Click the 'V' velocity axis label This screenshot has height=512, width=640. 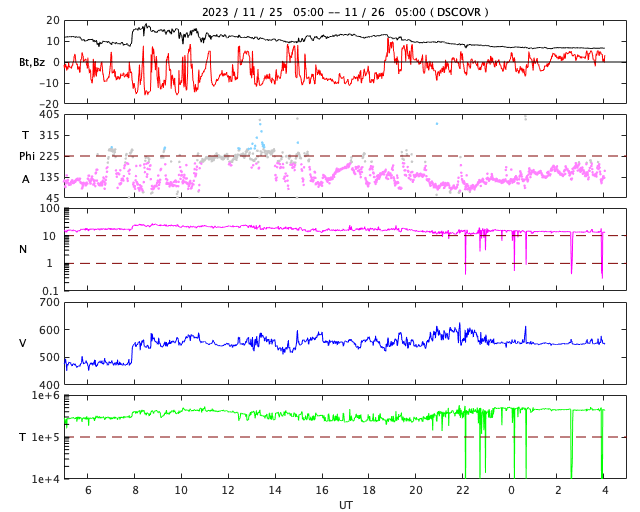(23, 343)
